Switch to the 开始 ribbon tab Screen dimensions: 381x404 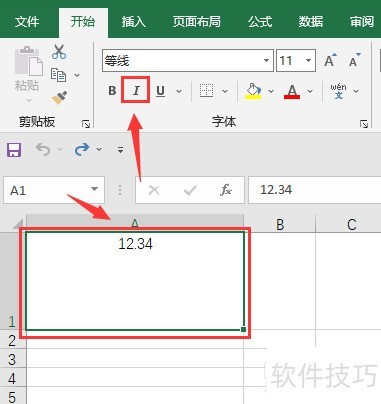(x=83, y=22)
